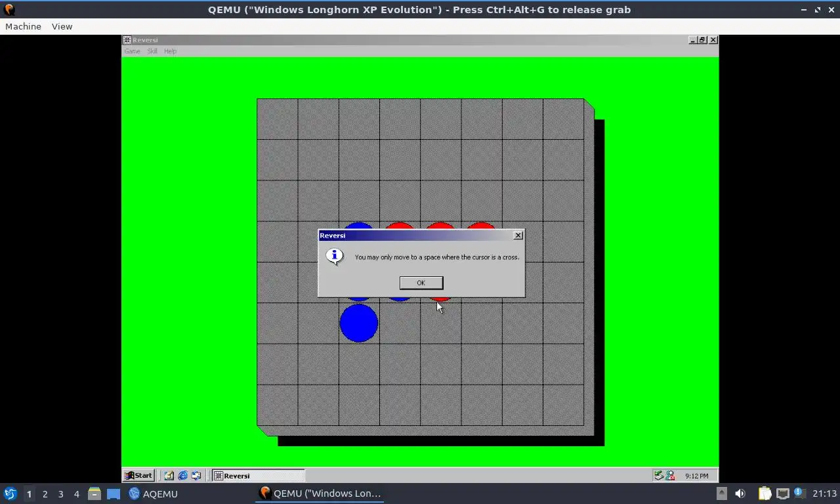Select the QEMU window taskbar entry

click(320, 493)
